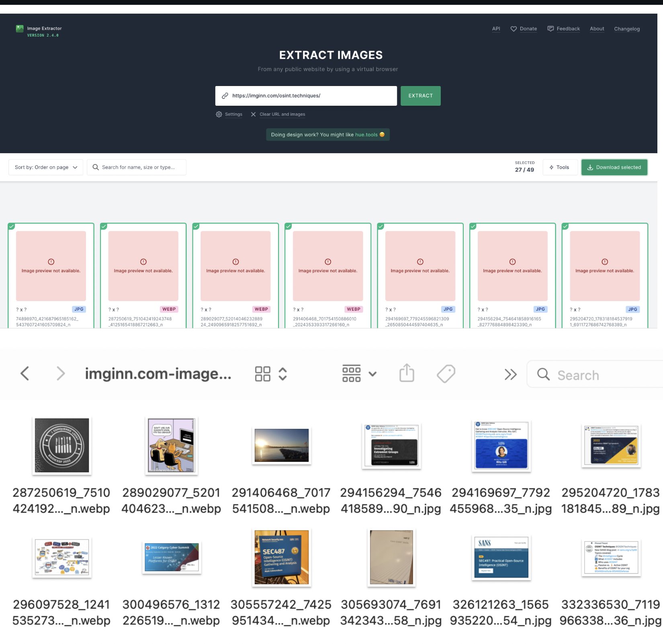Open the Settings gear below the URL field
Image resolution: width=663 pixels, height=644 pixels.
point(219,114)
